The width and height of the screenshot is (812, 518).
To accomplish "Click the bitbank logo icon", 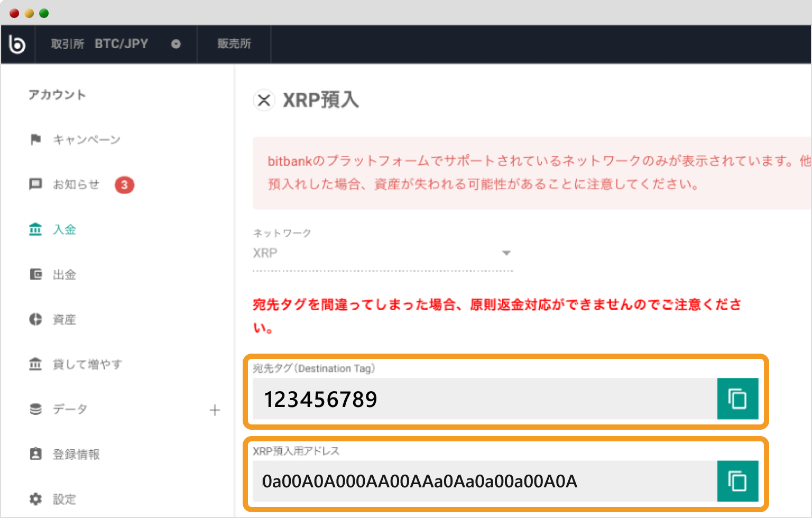I will [x=17, y=44].
